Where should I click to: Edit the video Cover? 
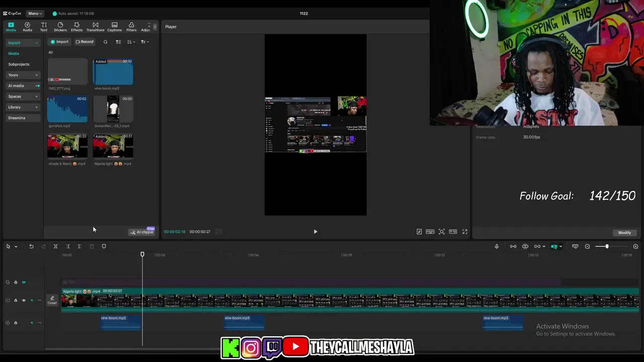point(52,301)
